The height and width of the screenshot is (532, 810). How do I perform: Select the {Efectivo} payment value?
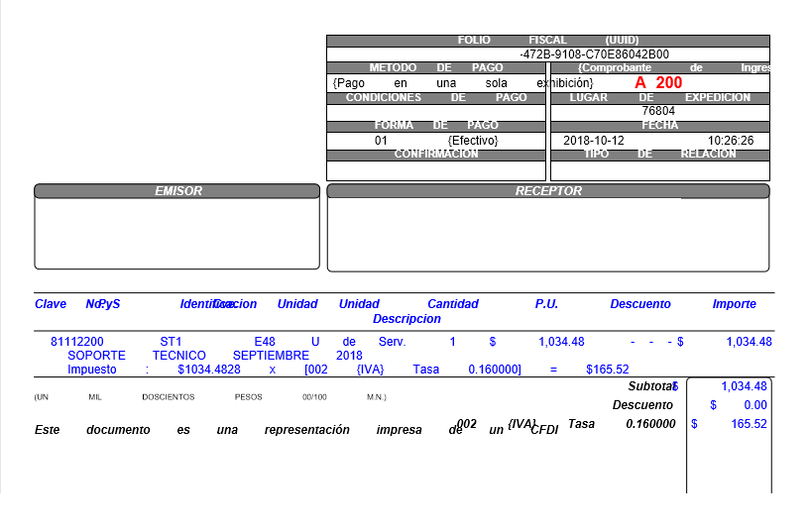473,141
